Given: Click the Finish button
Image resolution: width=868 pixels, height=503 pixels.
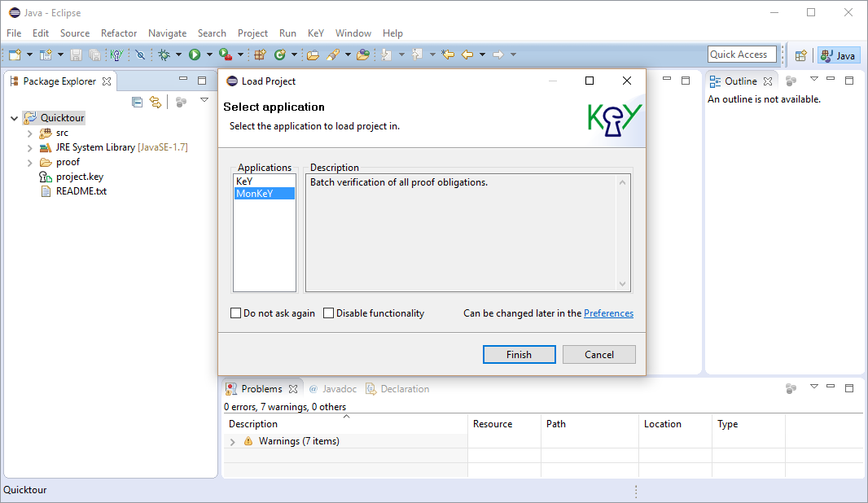Looking at the screenshot, I should pos(519,355).
